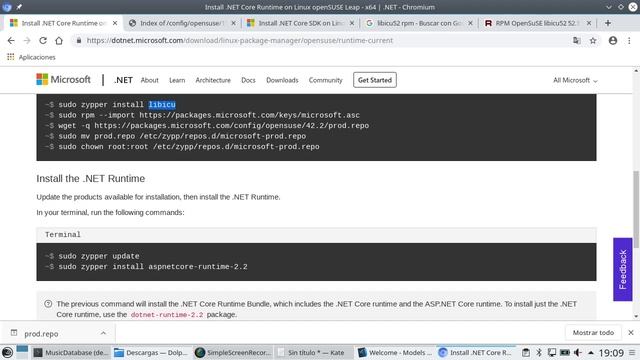Switch to libicu52 rpm Google search tab

point(418,23)
